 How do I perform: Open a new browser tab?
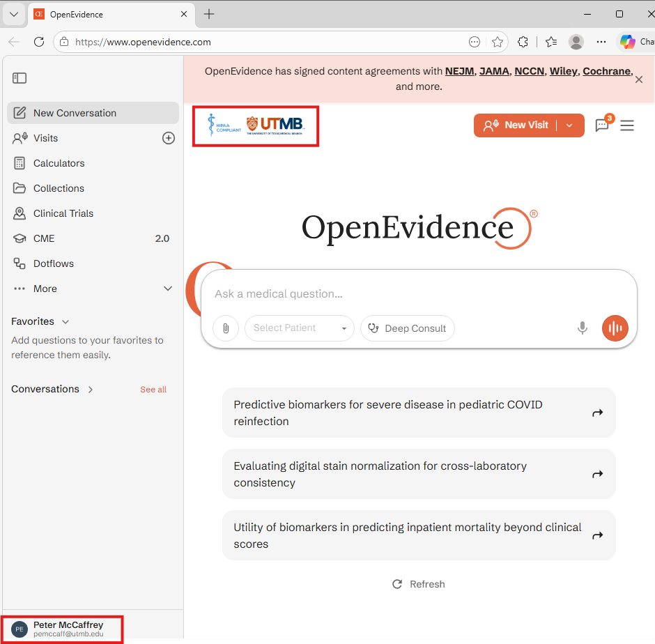pyautogui.click(x=209, y=14)
